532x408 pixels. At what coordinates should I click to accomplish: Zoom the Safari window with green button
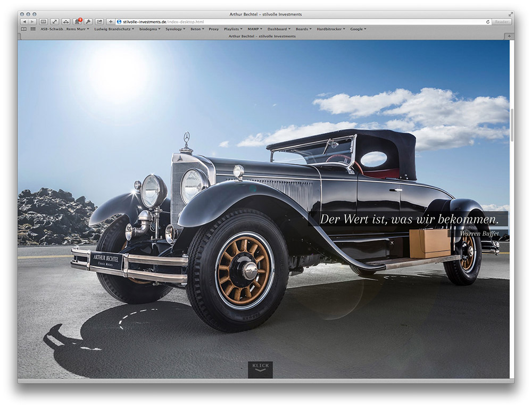pyautogui.click(x=34, y=14)
